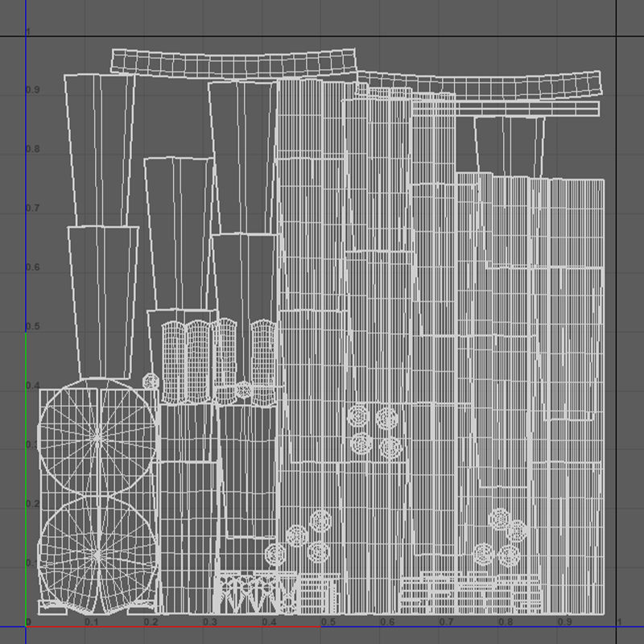Click the '0.6' label on the vertical axis
Screen dimensions: 644x644
(33, 267)
